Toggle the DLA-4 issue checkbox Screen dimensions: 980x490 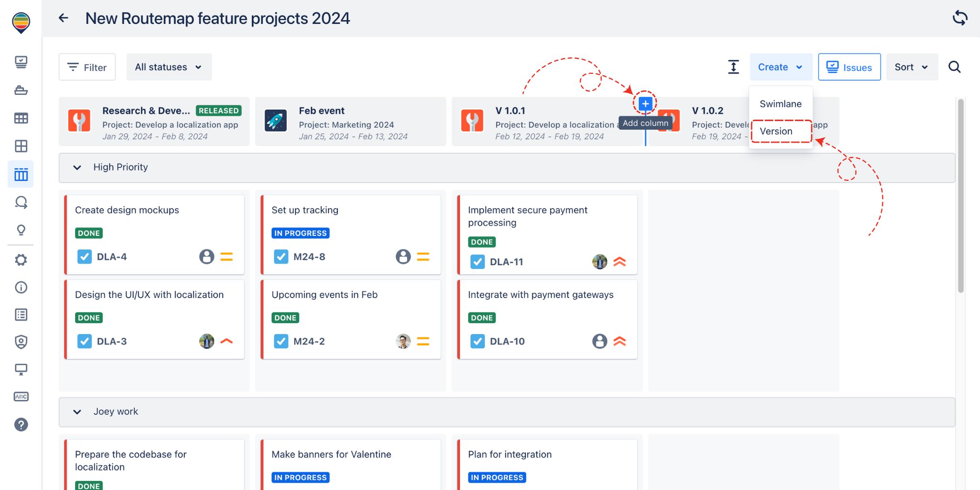click(85, 256)
